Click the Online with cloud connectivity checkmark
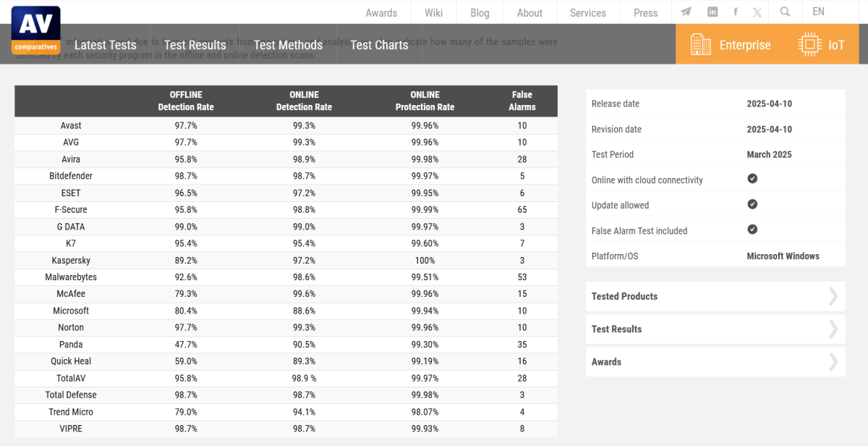The height and width of the screenshot is (446, 868). 752,179
